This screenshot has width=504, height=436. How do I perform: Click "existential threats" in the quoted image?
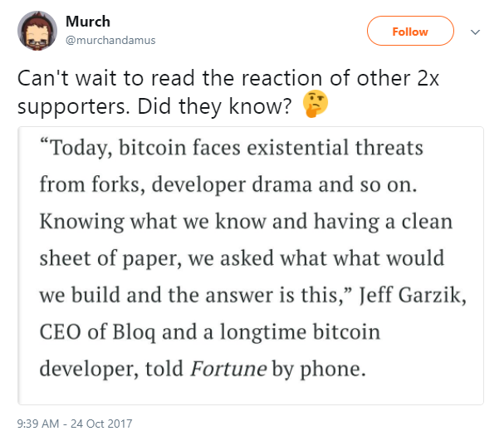(x=331, y=149)
